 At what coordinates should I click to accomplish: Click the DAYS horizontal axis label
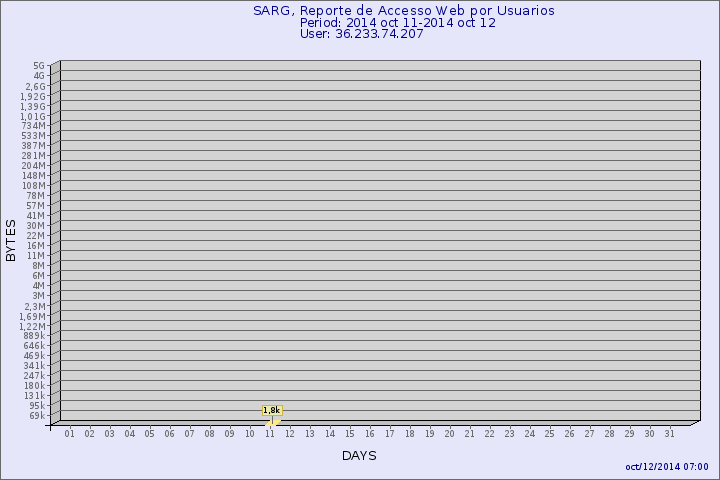coord(359,455)
